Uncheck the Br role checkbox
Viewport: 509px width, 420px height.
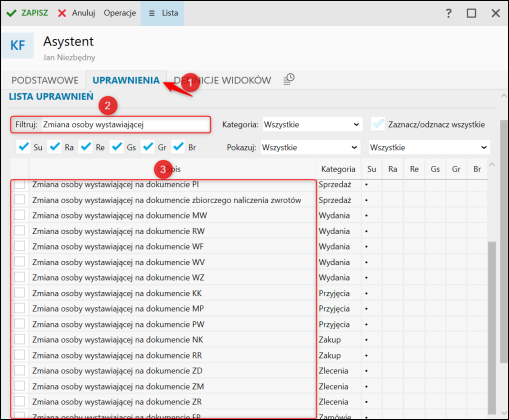tap(178, 147)
